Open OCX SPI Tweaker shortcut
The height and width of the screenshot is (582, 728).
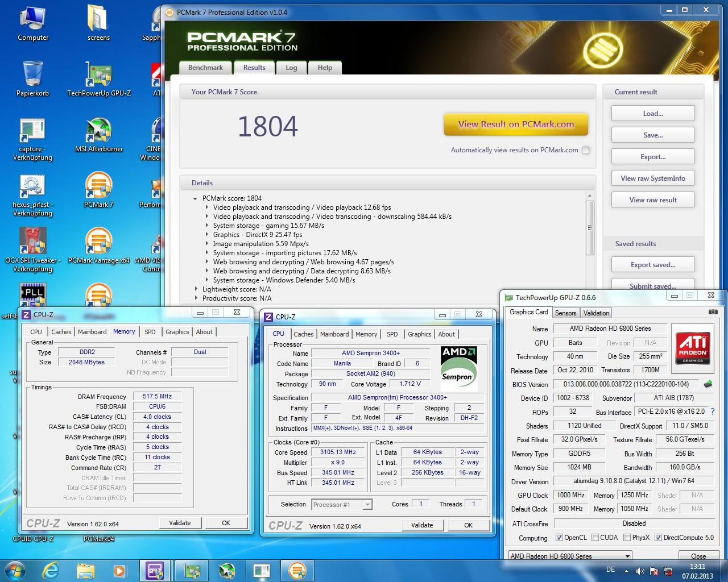pos(33,251)
